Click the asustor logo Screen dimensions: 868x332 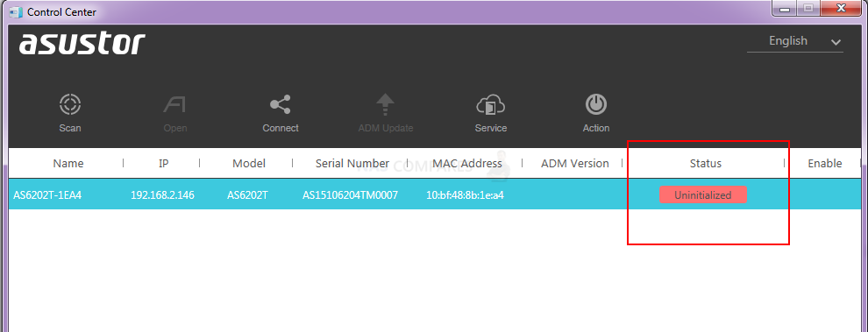click(82, 44)
